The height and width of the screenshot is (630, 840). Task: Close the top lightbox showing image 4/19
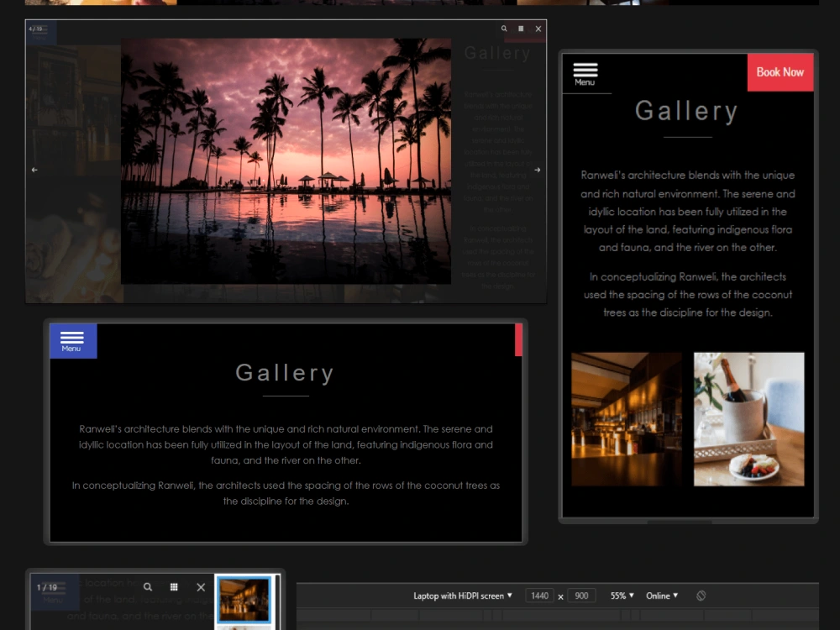tap(538, 29)
